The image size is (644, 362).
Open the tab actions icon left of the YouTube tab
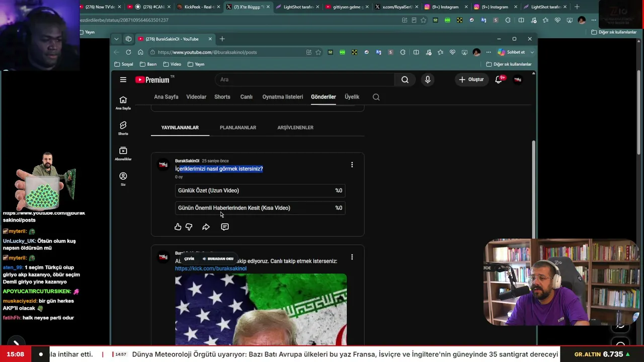point(128,39)
